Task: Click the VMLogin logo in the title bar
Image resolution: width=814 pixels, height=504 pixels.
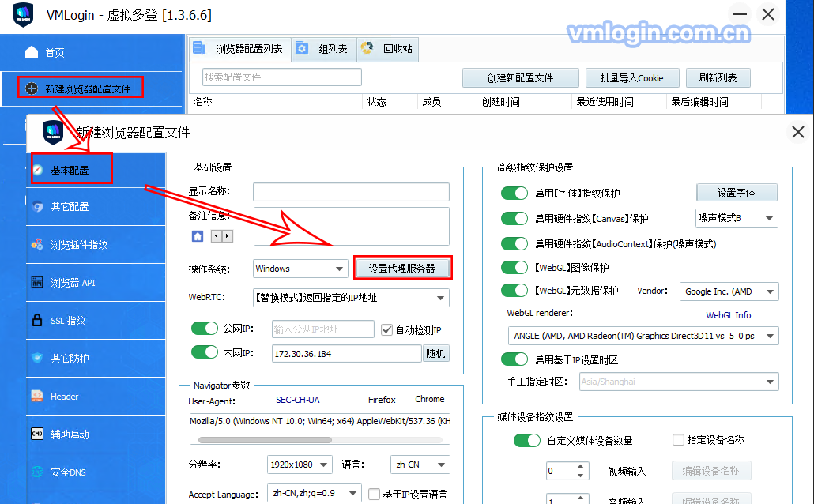Action: click(x=24, y=14)
